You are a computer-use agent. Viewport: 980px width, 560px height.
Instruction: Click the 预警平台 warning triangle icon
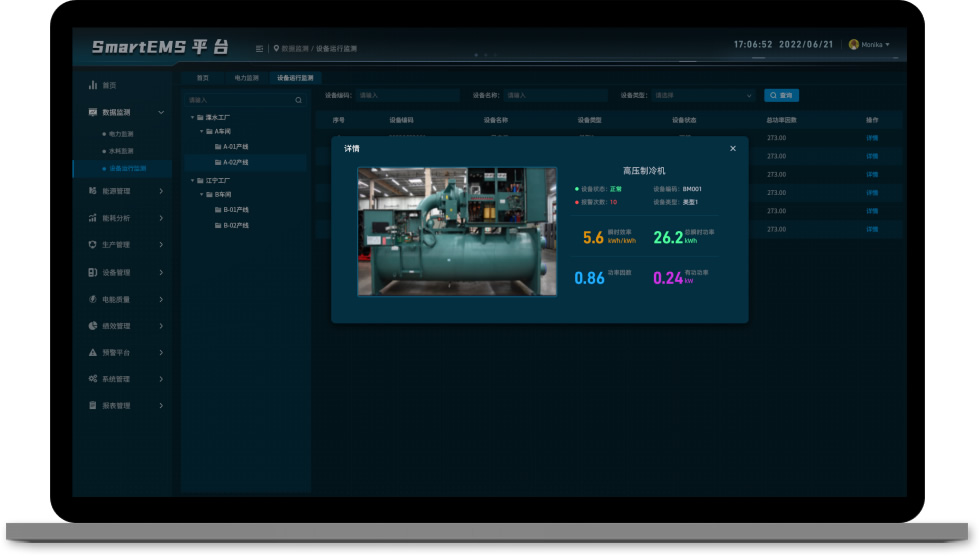coord(93,353)
